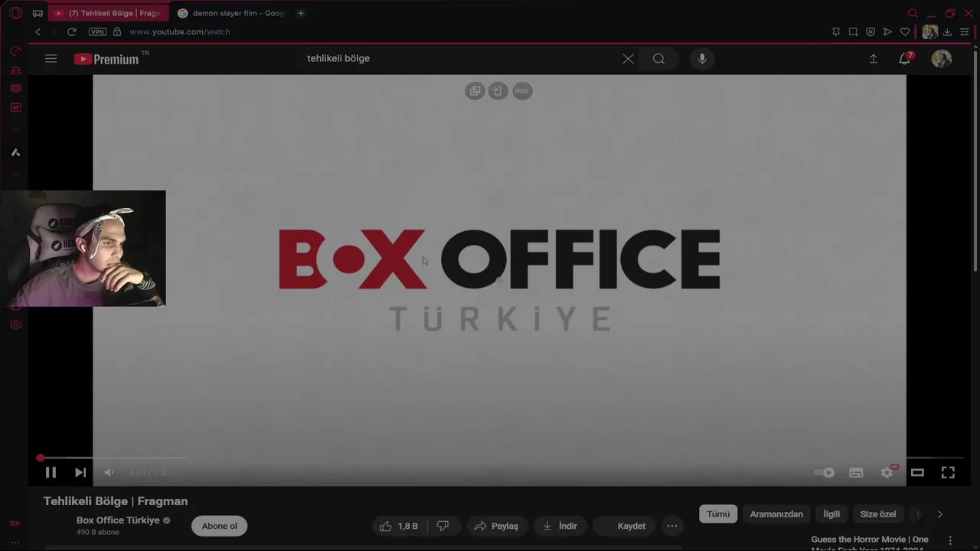Select the Aramanızdan filter chip

tap(776, 514)
